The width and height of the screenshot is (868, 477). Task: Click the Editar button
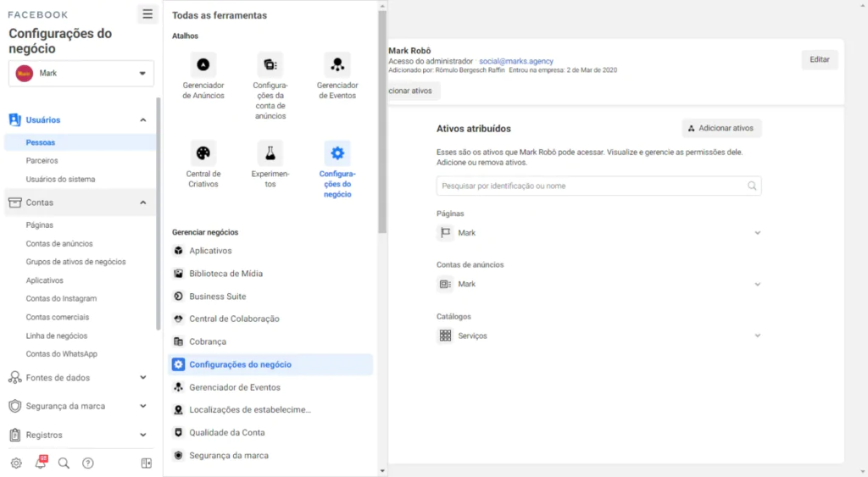point(820,59)
